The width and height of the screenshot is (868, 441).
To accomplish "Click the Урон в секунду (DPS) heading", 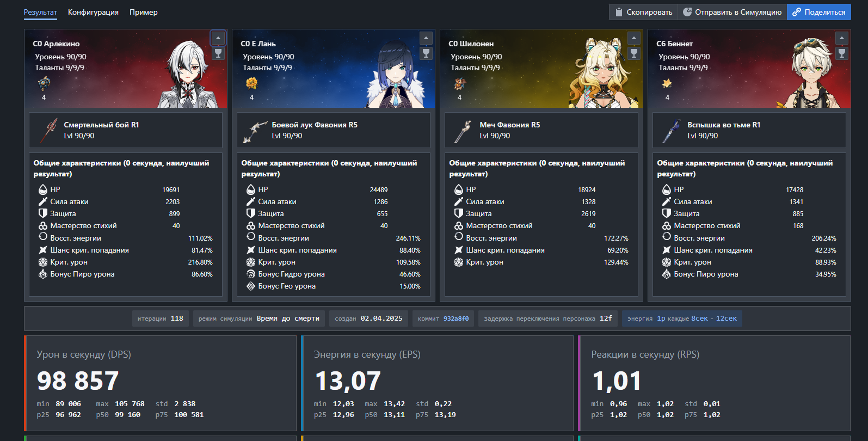I will pos(84,354).
